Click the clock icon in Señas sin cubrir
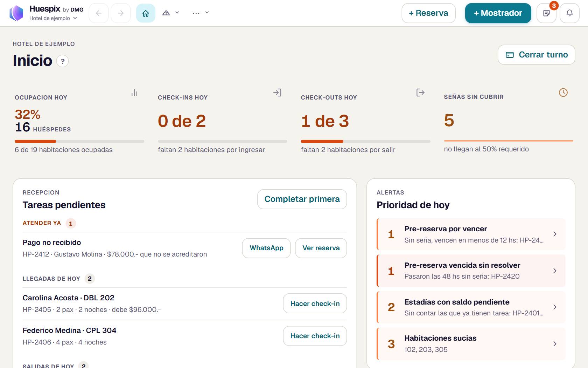Screen dimensions: 588x368 coord(563,93)
